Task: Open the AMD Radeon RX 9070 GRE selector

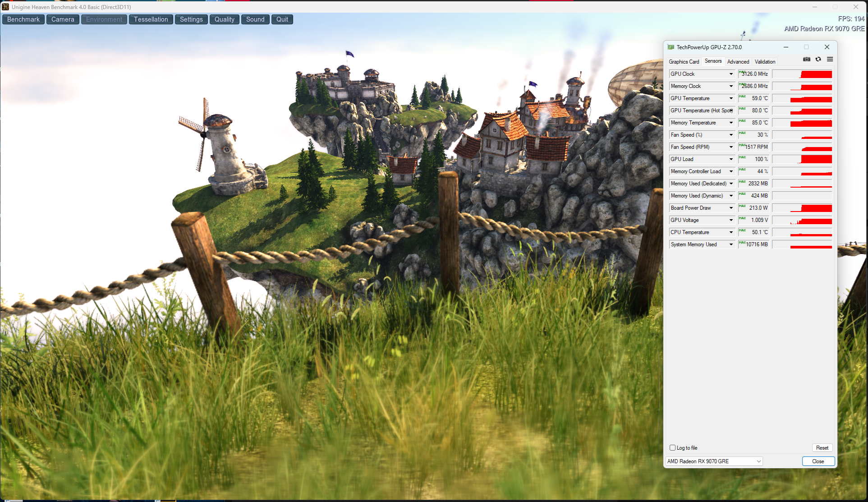Action: tap(714, 461)
